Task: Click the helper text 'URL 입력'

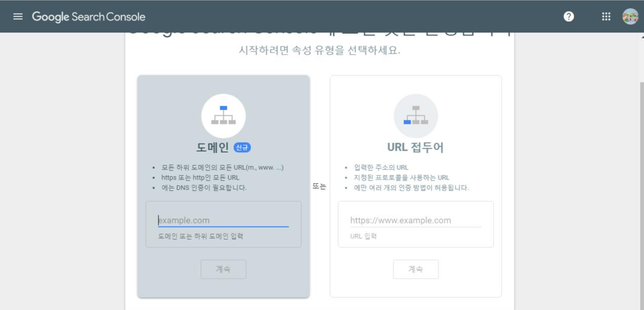Action: tap(364, 236)
